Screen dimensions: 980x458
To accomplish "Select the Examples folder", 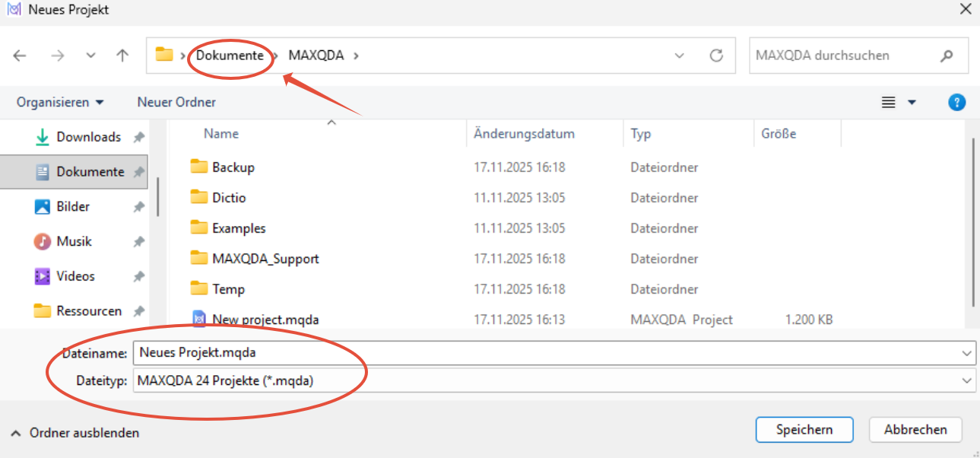I will tap(239, 228).
